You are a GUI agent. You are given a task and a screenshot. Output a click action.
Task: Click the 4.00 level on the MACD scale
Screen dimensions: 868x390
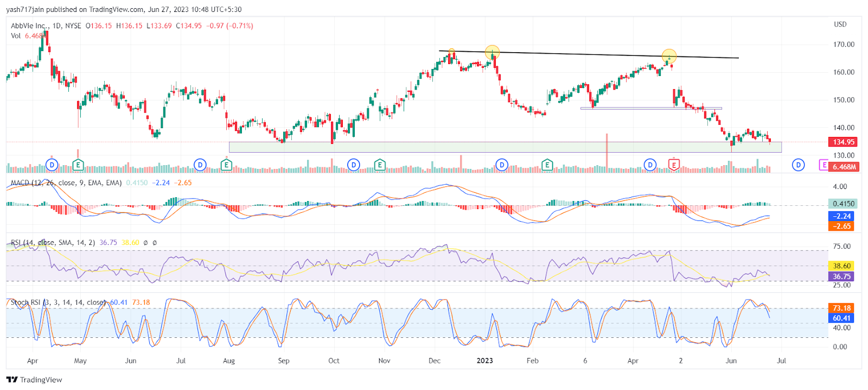[x=840, y=187]
